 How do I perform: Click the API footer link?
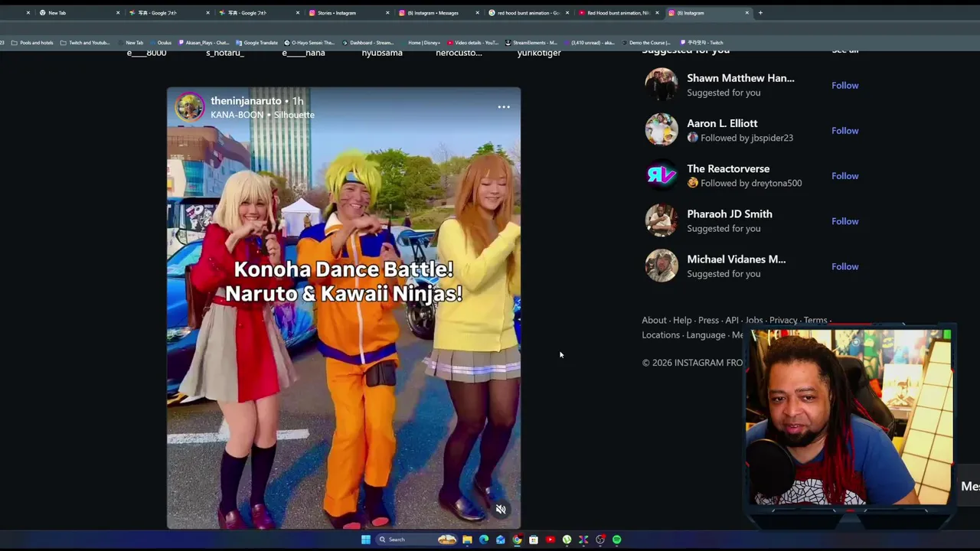tap(732, 320)
